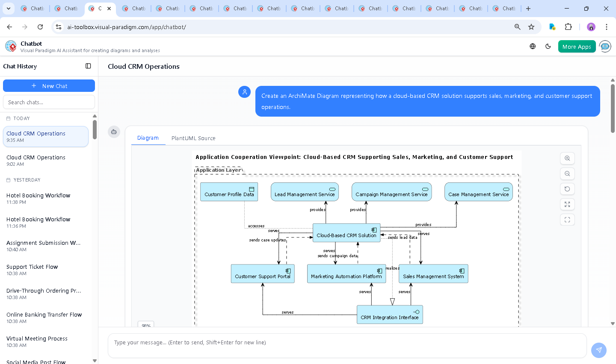Click the 98% zoom level indicator
Viewport: 616px width, 364px height.
click(x=145, y=325)
